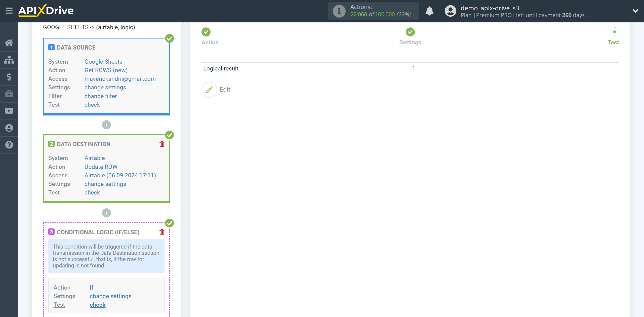
Task: Click the Edit pencil button
Action: coord(209,89)
